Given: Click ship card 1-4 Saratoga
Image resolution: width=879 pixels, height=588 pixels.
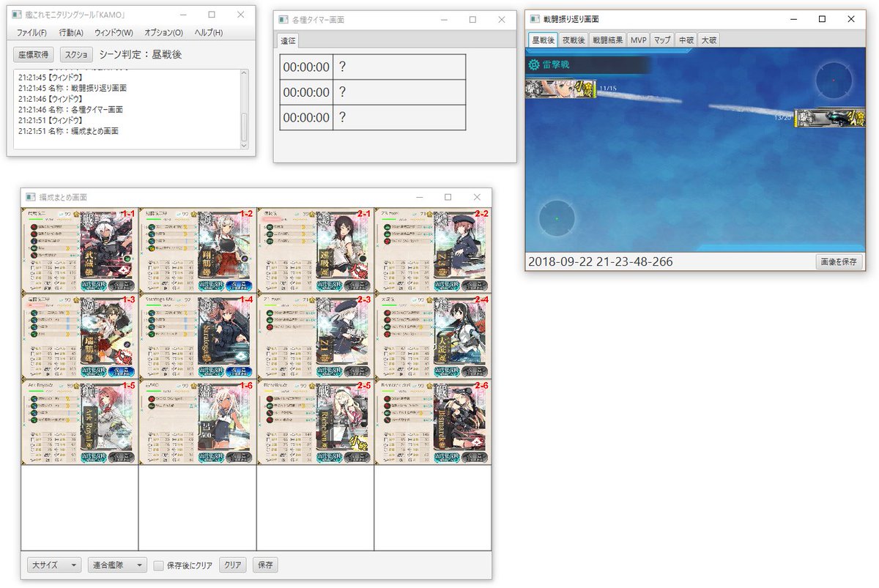Looking at the screenshot, I should [197, 336].
